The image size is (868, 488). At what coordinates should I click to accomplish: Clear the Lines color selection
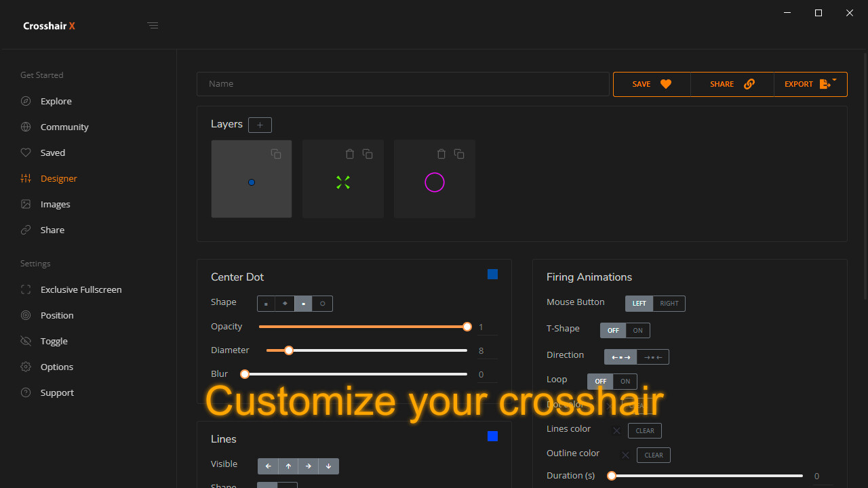click(x=644, y=430)
